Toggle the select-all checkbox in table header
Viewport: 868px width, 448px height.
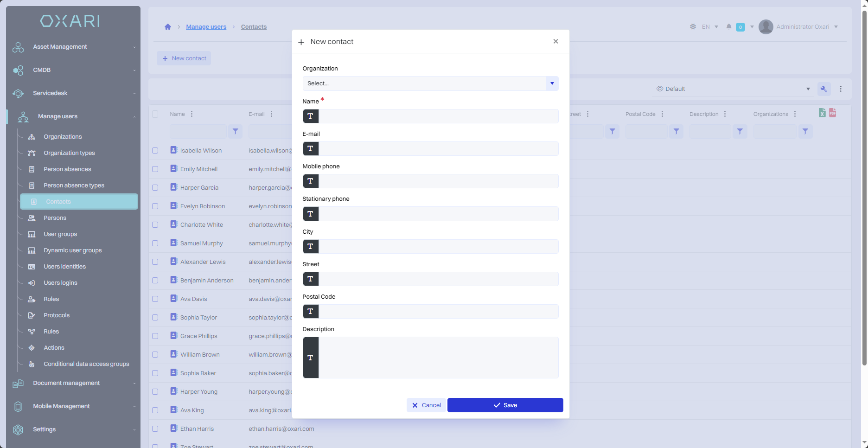pos(155,114)
